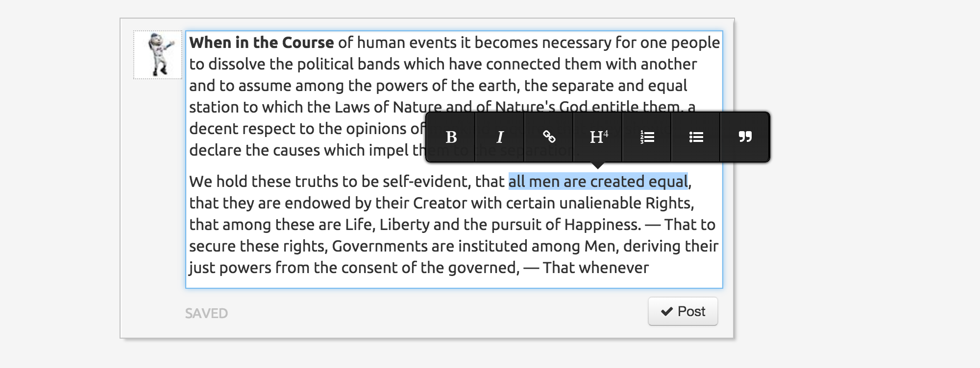This screenshot has height=368, width=980.
Task: Apply the H4 heading style
Action: (598, 137)
